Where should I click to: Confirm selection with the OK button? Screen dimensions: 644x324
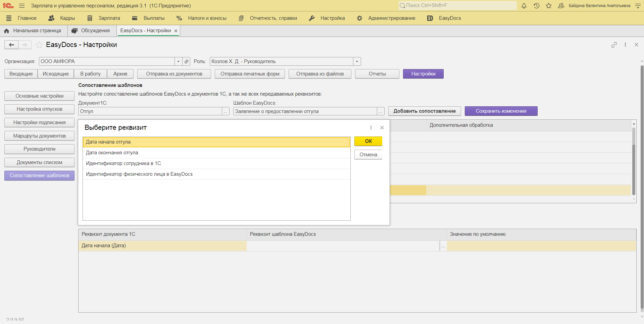pos(368,141)
